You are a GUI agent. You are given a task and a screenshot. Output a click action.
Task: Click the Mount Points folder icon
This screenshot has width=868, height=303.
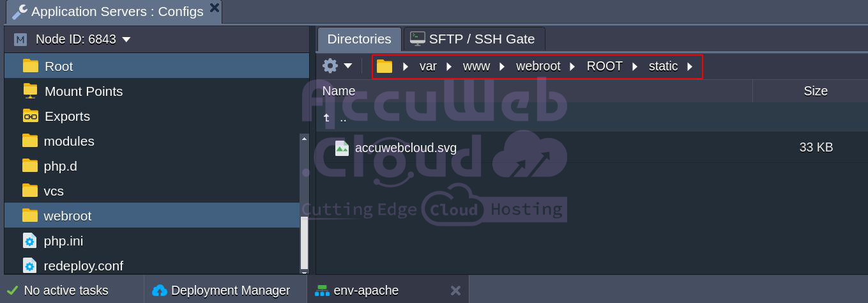(x=30, y=91)
